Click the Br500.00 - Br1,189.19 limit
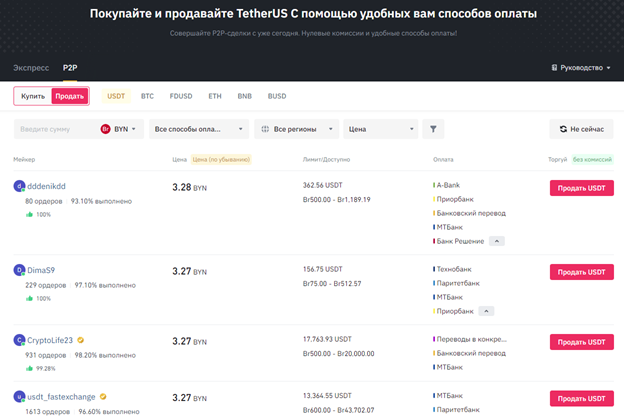Viewport: 624px width, 418px height. tap(336, 199)
